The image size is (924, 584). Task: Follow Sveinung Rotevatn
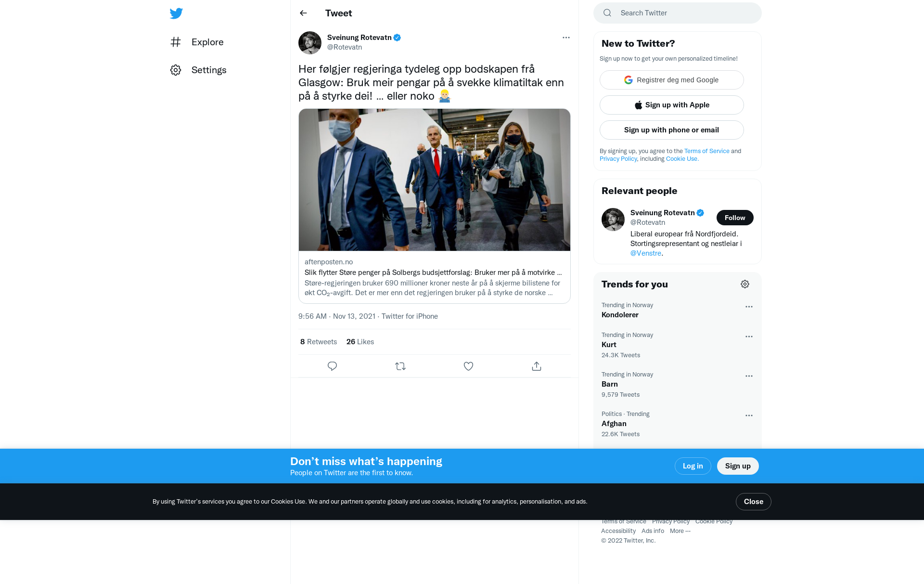735,218
